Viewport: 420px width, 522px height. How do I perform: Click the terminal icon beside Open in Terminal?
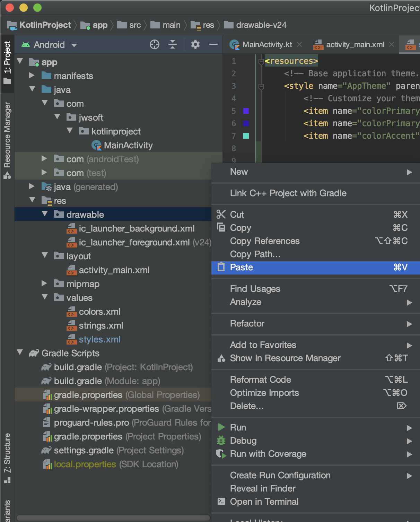pos(221,501)
